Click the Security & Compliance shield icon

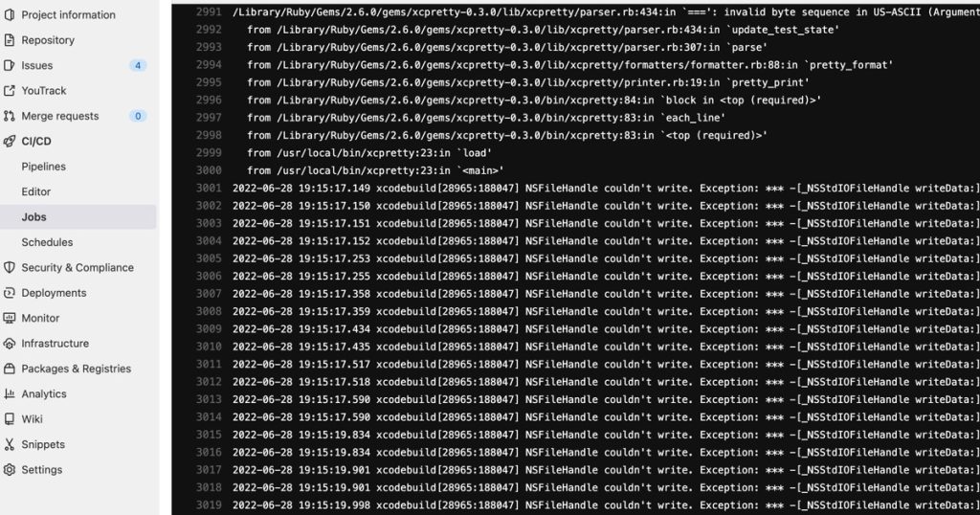click(x=9, y=267)
